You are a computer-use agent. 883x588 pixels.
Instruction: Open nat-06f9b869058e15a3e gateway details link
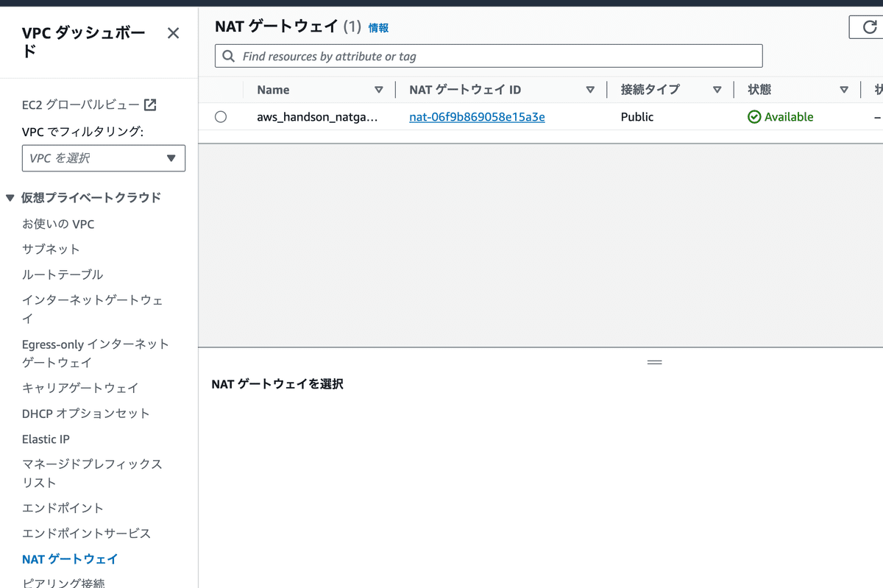[477, 116]
